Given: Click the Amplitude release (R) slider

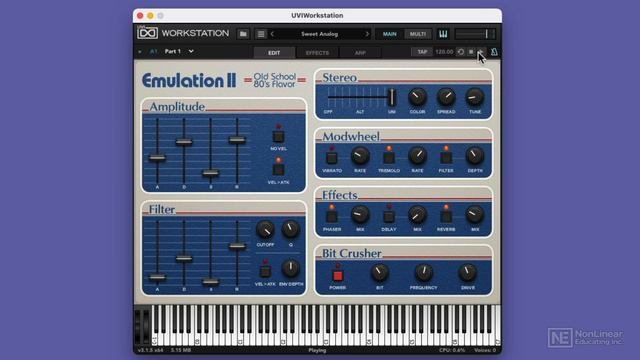Looking at the screenshot, I should (237, 140).
